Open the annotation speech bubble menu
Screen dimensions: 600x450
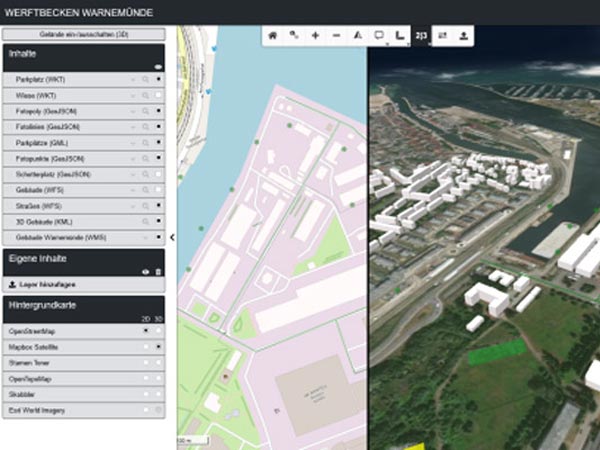coord(379,35)
